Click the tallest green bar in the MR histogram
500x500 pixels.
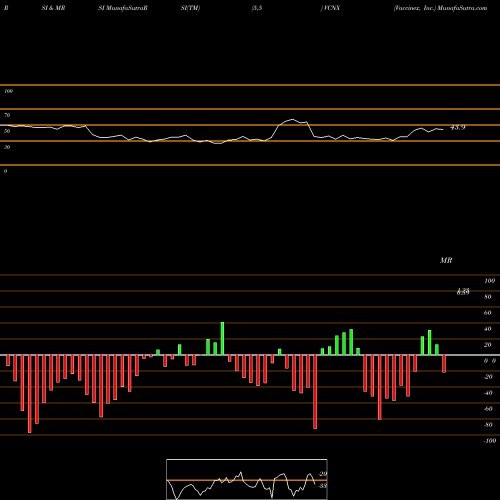[222, 338]
